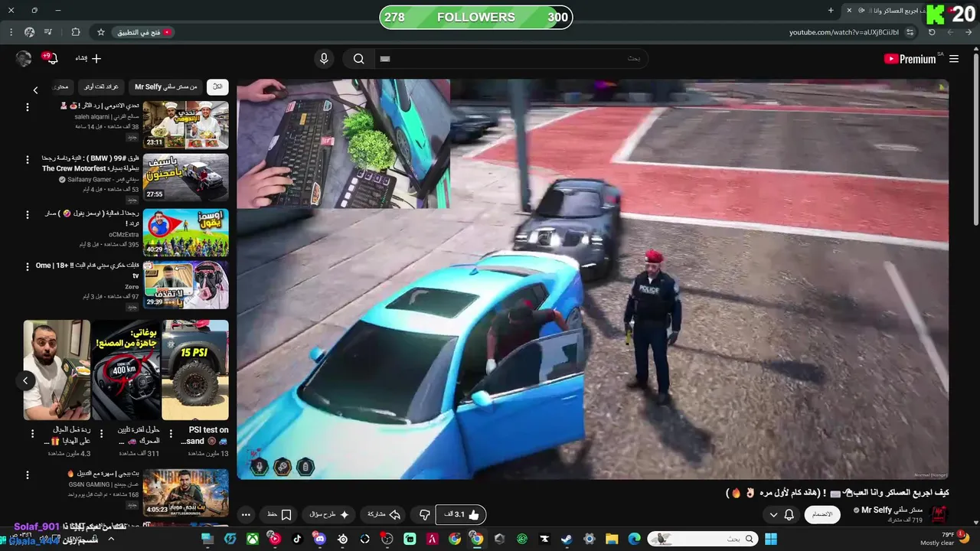The height and width of the screenshot is (551, 980).
Task: Open options for the GS4N GAMING stream
Action: click(x=28, y=476)
